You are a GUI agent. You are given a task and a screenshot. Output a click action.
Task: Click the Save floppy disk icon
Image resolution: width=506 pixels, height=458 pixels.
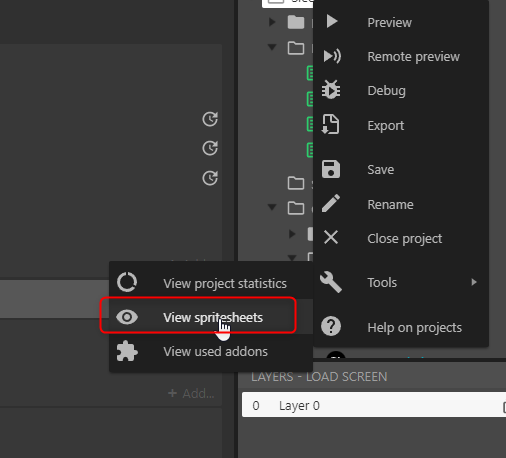331,169
